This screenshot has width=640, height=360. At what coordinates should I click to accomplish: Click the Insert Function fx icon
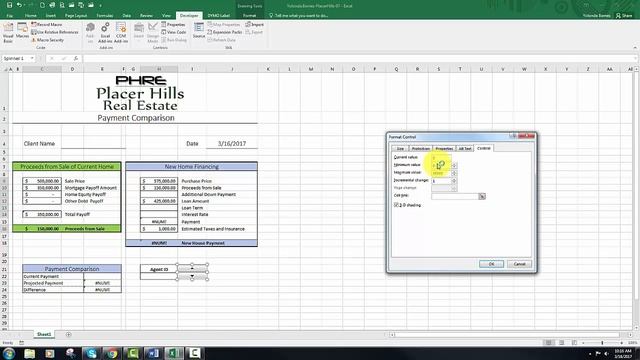[76, 58]
